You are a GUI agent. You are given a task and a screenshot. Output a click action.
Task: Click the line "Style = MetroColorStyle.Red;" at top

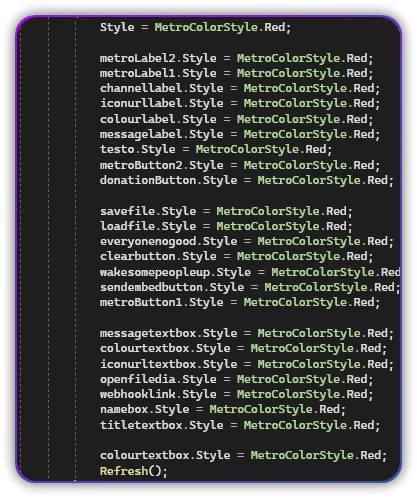(x=195, y=27)
